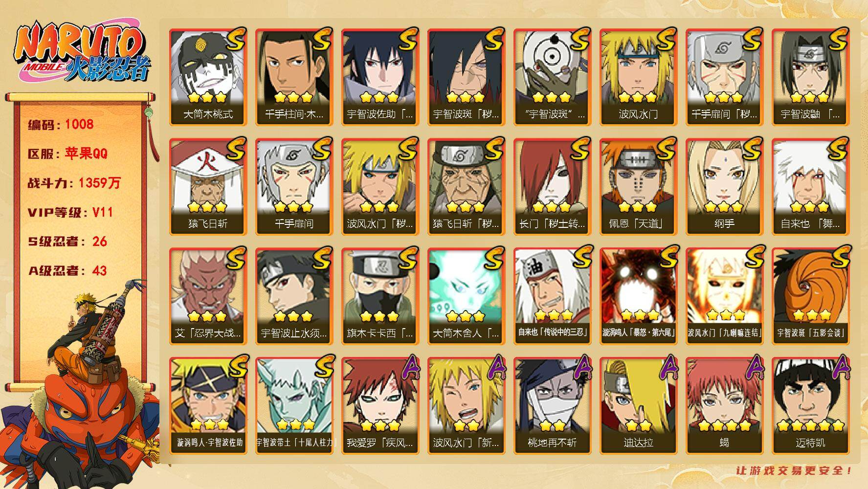Click the 波风水门 S-rank portrait
This screenshot has height=489, width=868.
tap(638, 77)
